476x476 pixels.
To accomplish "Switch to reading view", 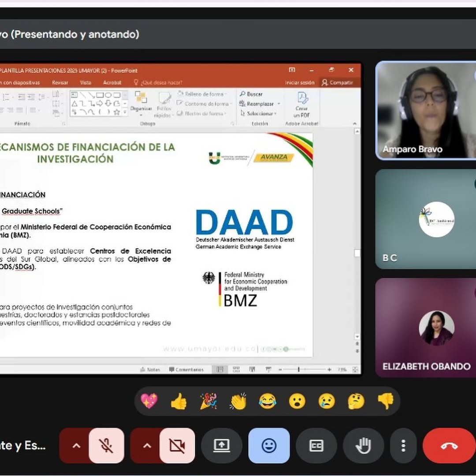I will 252,369.
